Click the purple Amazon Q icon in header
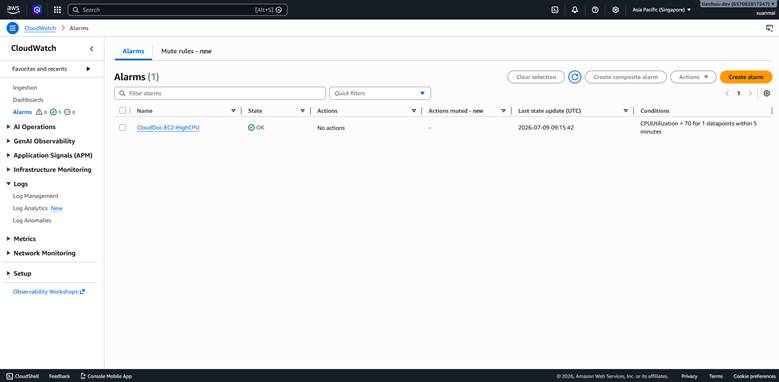The image size is (779, 382). (x=37, y=9)
